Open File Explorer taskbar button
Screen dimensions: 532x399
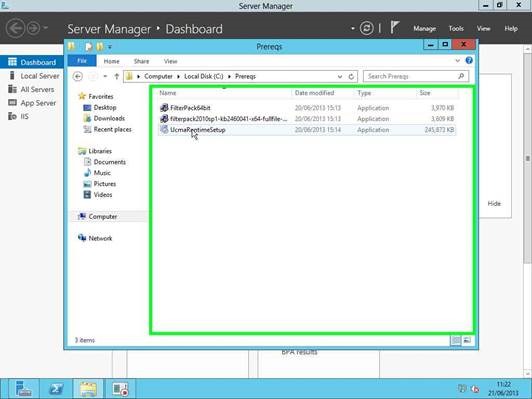point(89,389)
